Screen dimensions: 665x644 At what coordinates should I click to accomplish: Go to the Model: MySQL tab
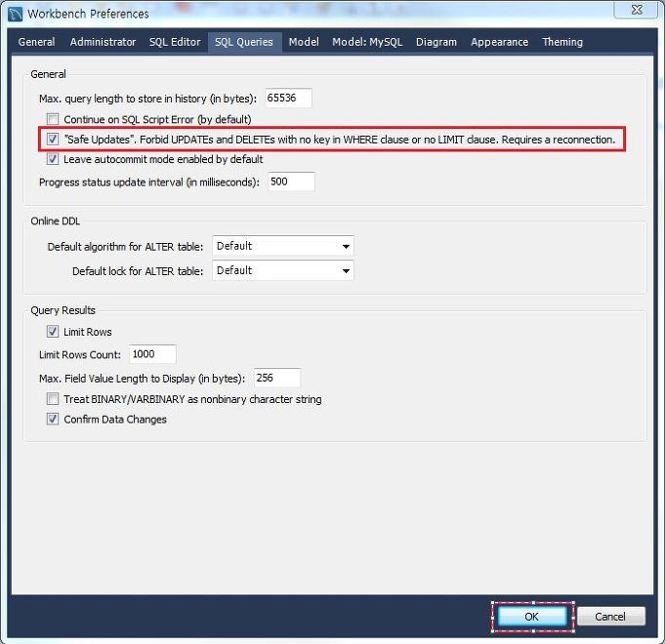coord(367,42)
